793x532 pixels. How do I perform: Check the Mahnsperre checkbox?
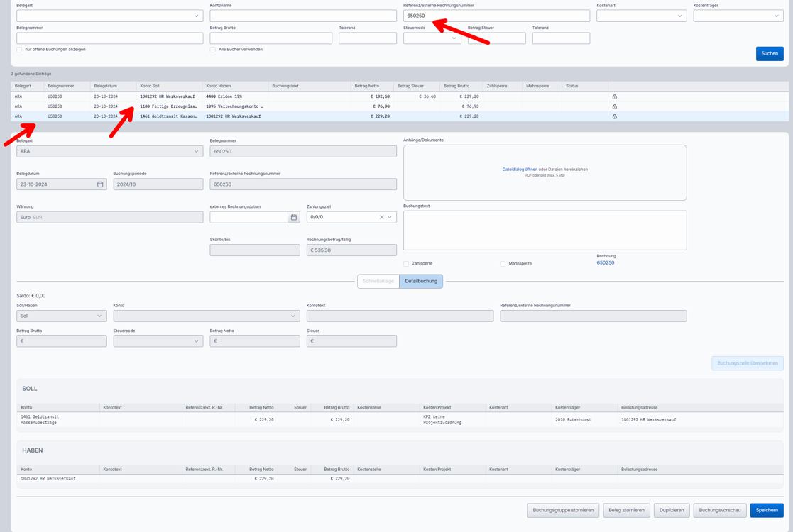pyautogui.click(x=503, y=264)
